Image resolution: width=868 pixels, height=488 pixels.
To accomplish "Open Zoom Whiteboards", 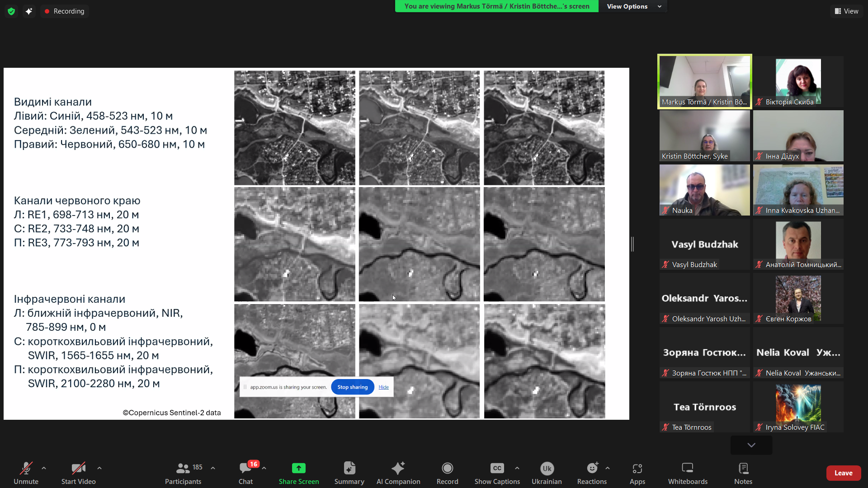I will click(687, 473).
